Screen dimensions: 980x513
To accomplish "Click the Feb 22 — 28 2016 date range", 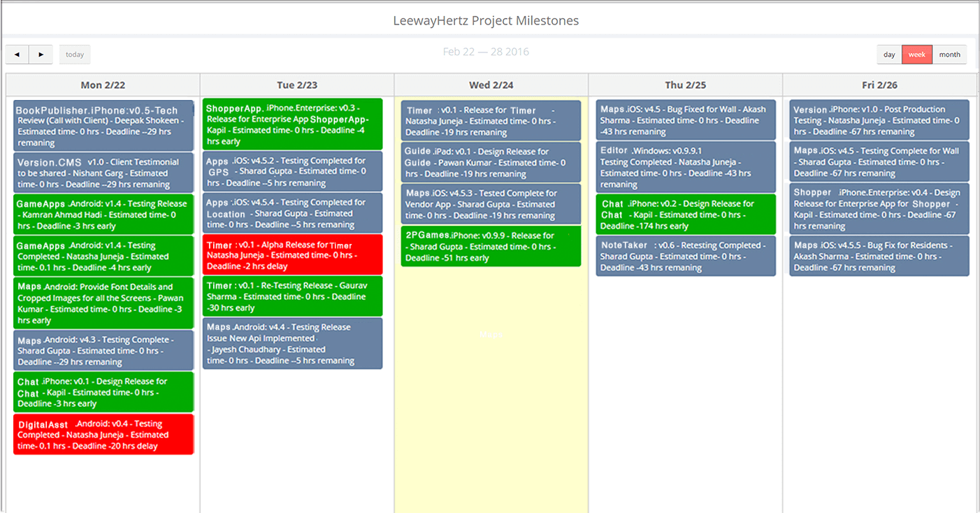I will tap(486, 52).
